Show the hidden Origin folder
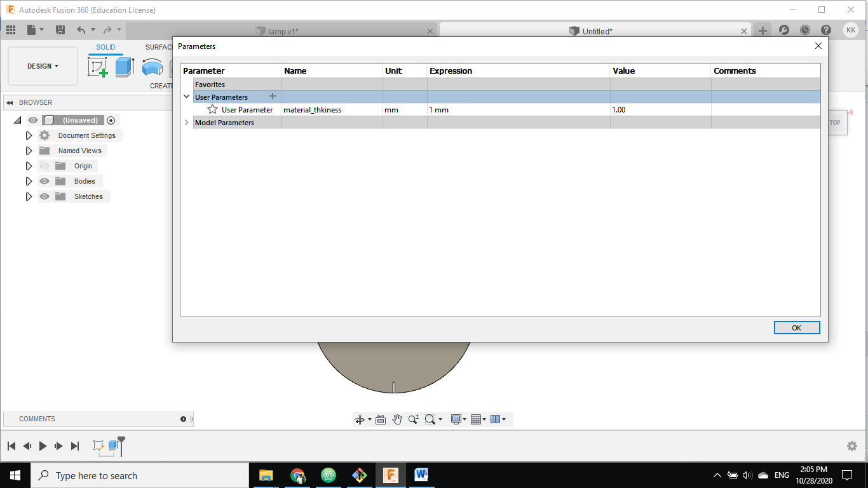Viewport: 868px width, 488px height. tap(44, 166)
